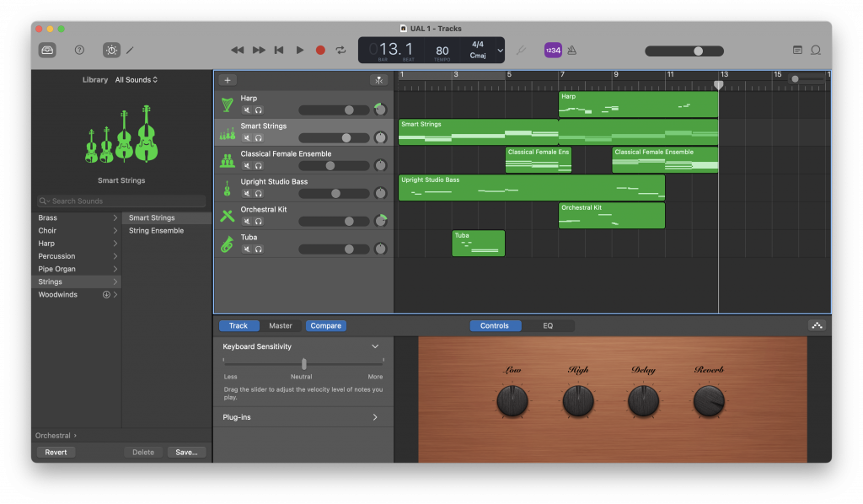863x504 pixels.
Task: Download Woodwinds sounds icon
Action: (x=106, y=295)
